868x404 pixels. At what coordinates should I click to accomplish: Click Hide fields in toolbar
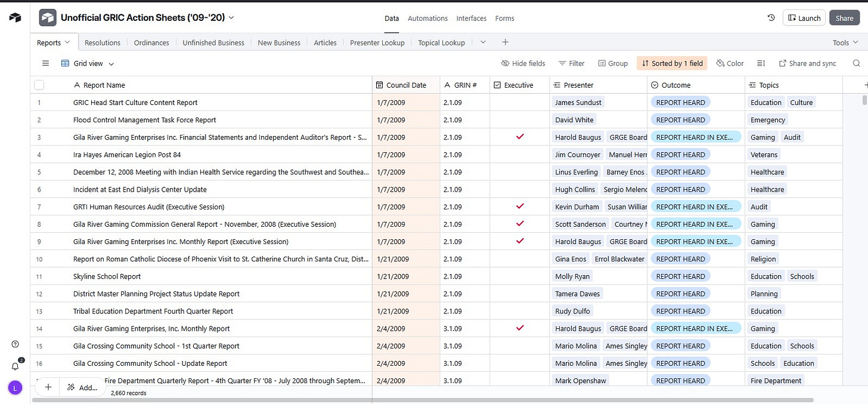pyautogui.click(x=523, y=63)
